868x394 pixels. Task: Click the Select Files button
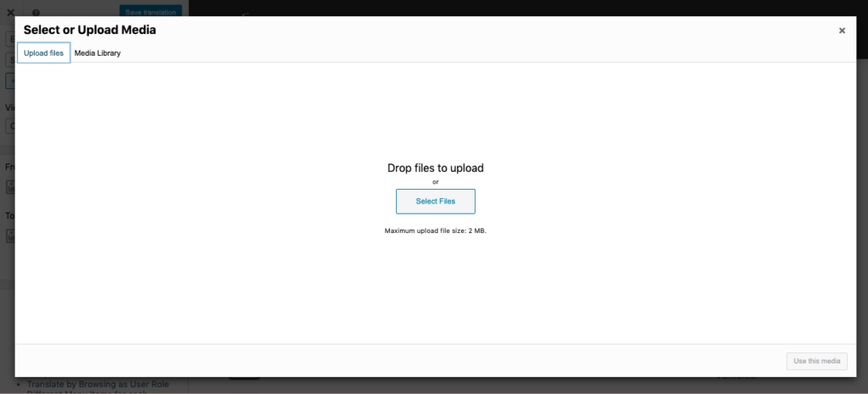[435, 202]
